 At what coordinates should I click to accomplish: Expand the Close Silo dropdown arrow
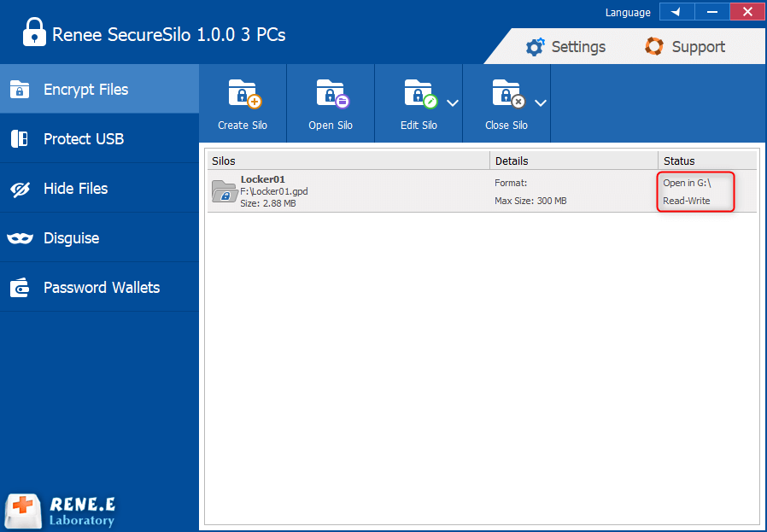tap(540, 103)
